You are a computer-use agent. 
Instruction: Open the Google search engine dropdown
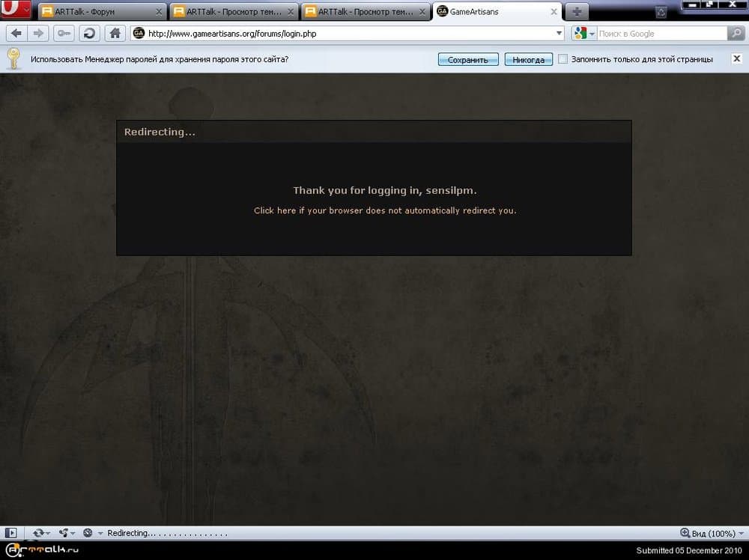click(584, 34)
